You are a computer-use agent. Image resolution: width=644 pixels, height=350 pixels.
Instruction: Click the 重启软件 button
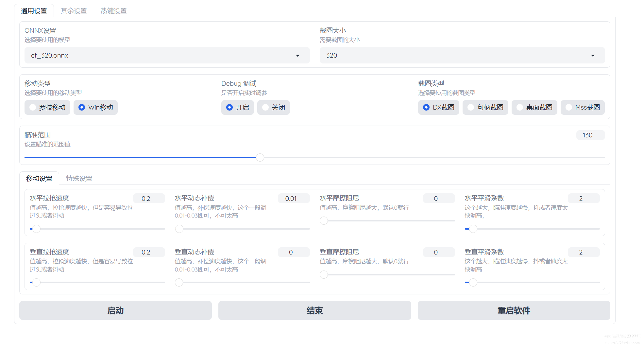pyautogui.click(x=514, y=310)
